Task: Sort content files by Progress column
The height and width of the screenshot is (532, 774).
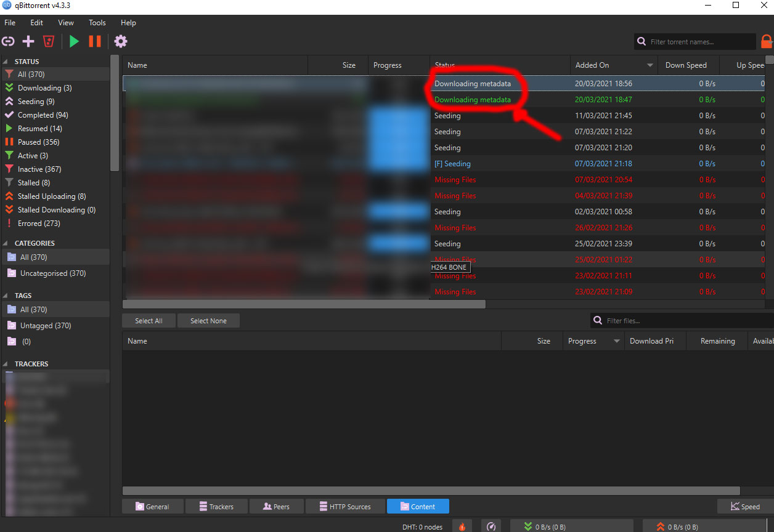Action: click(593, 341)
